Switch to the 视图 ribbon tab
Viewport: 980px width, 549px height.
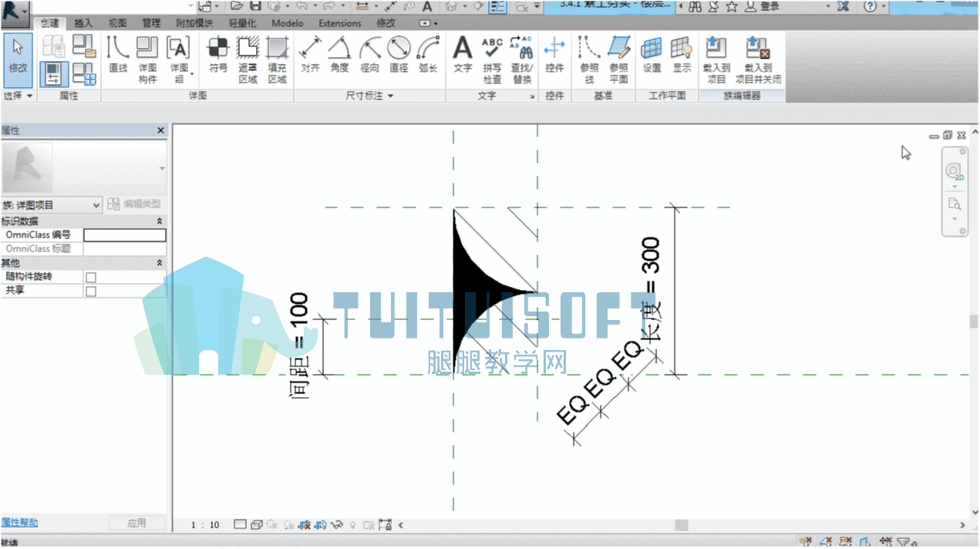tap(117, 23)
